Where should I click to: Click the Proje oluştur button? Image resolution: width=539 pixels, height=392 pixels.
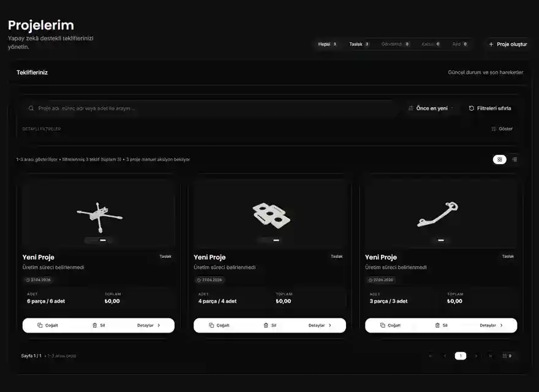pyautogui.click(x=508, y=44)
